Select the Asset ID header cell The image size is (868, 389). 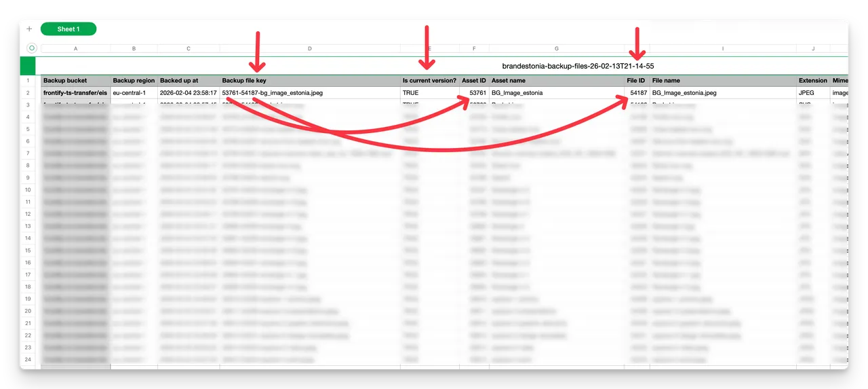(474, 81)
